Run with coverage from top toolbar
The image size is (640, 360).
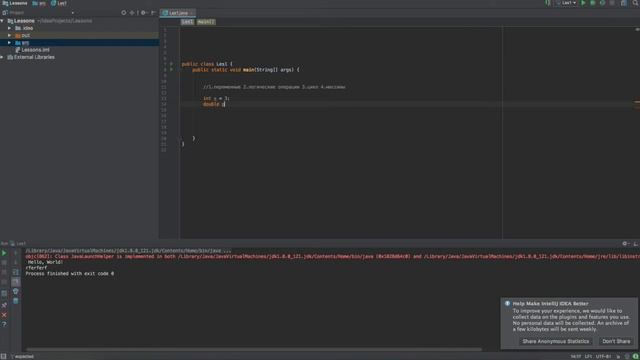[x=602, y=3]
